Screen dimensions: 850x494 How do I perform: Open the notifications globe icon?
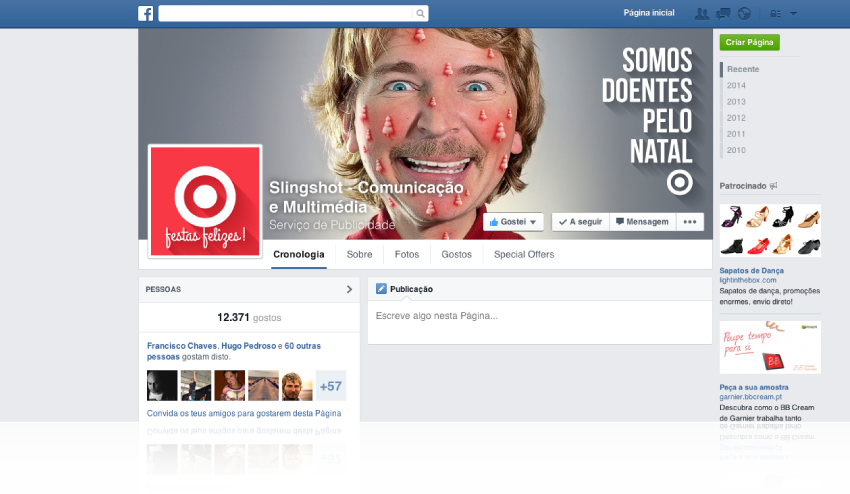(x=743, y=14)
